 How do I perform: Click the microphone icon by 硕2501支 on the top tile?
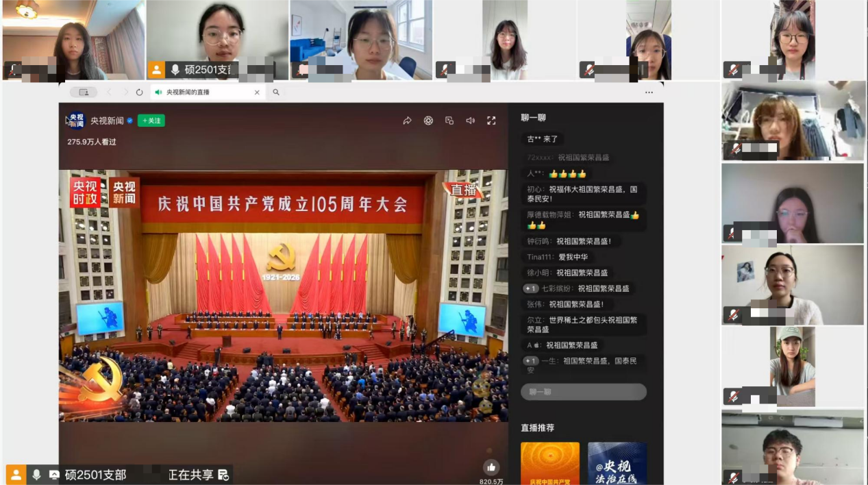[x=175, y=70]
